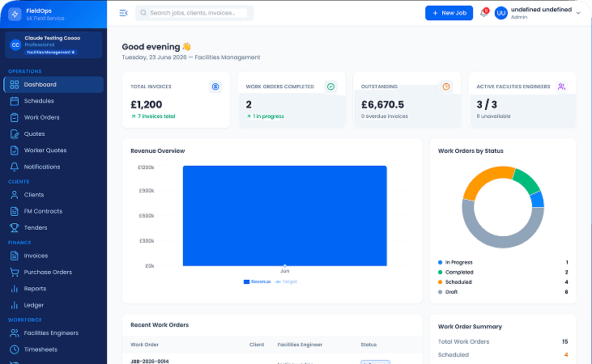Click the search jobs, clients, invoices field
Image resolution: width=592 pixels, height=364 pixels.
(194, 13)
